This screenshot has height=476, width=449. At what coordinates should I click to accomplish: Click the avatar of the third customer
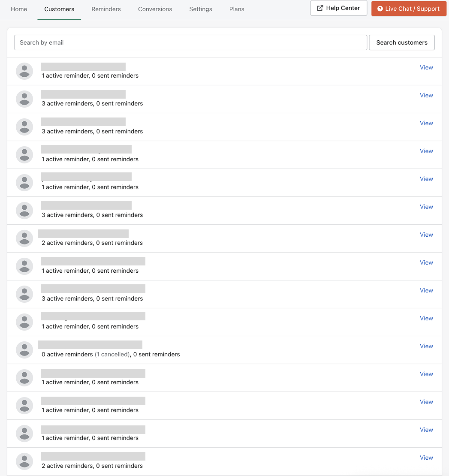(x=24, y=127)
